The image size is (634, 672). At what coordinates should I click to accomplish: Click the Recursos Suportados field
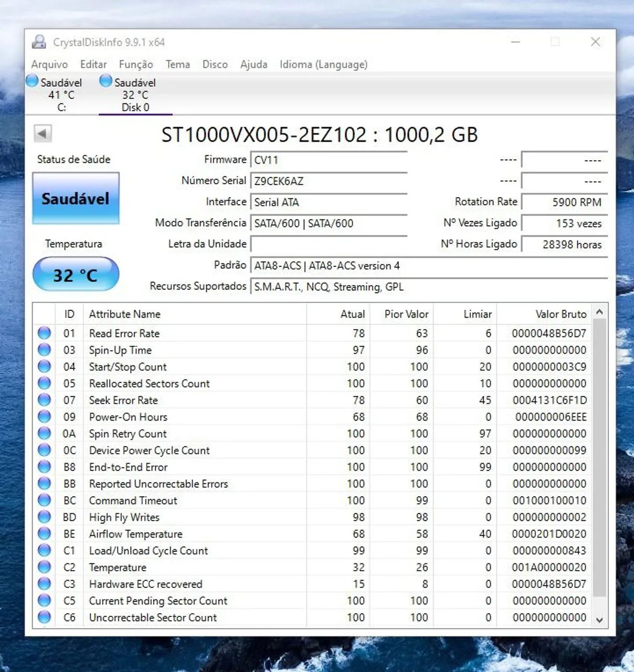429,287
